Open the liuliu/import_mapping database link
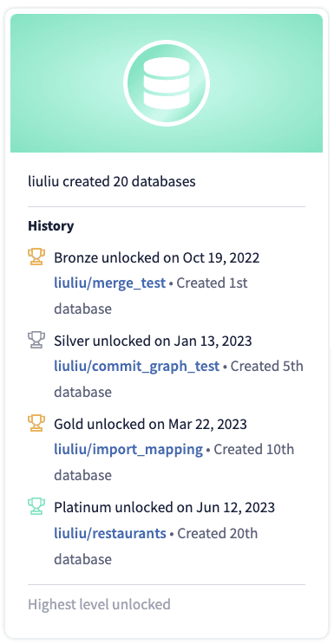 point(128,449)
